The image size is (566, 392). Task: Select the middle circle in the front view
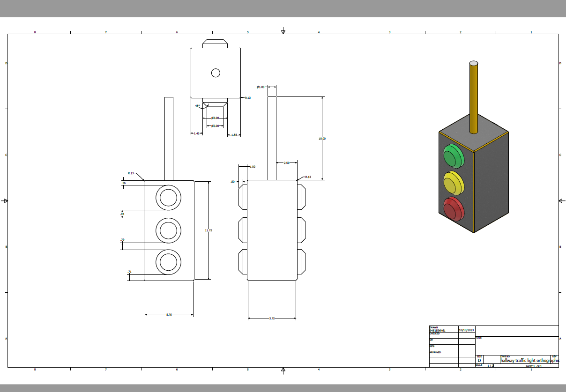pyautogui.click(x=168, y=230)
